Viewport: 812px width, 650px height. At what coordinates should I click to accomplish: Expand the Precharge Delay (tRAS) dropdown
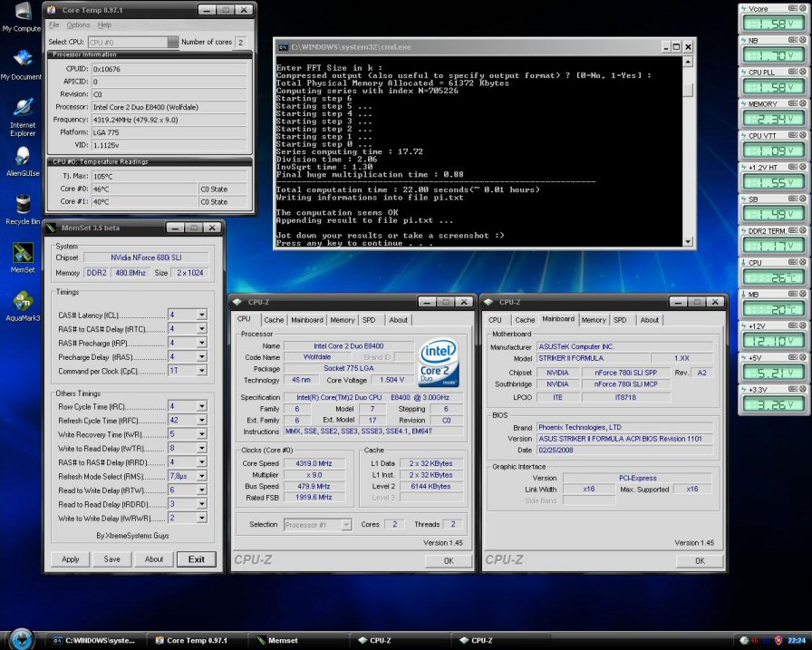(x=201, y=356)
